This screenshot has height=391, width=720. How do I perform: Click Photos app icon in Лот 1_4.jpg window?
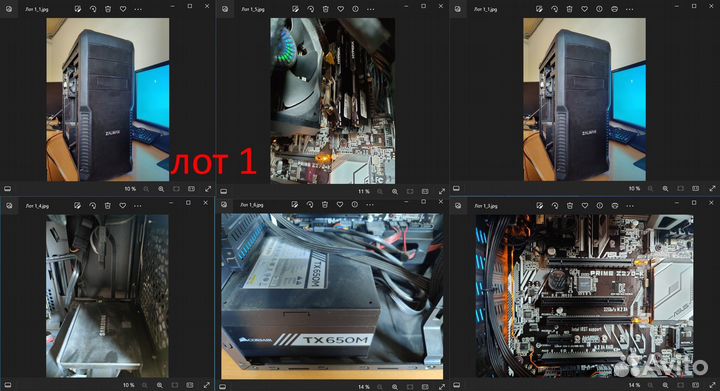9,206
